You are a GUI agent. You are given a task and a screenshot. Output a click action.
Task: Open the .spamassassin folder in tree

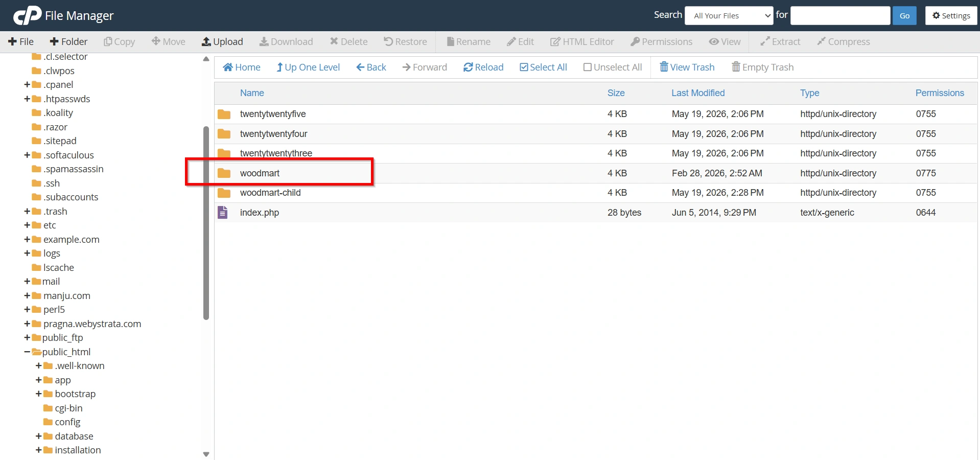coord(67,169)
